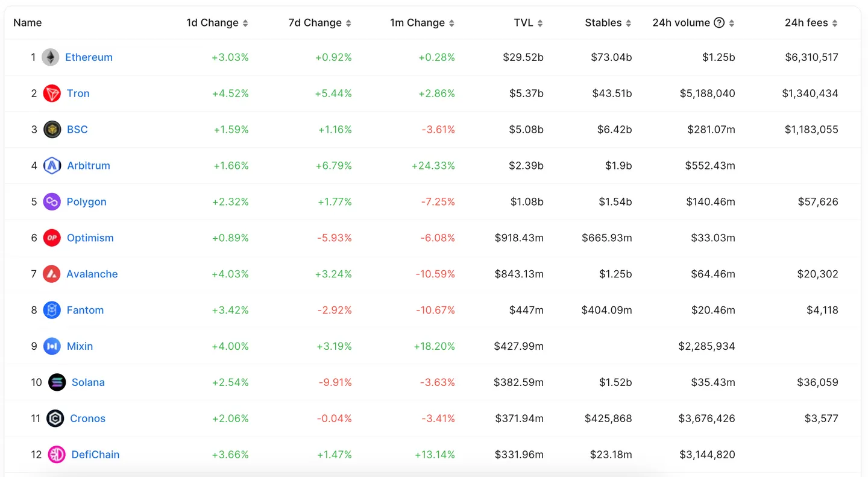The width and height of the screenshot is (868, 477).
Task: Click the Optimism chain logo icon
Action: 52,238
